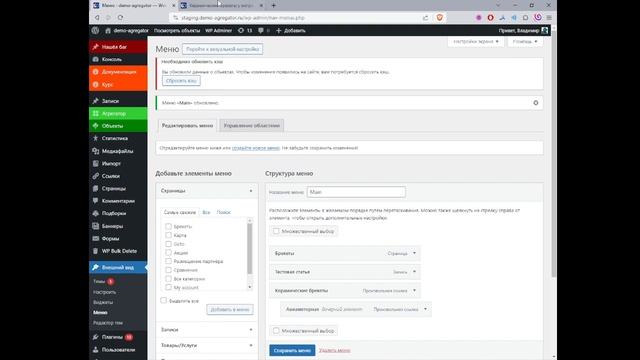Open Плагины with update badge
This screenshot has width=640, height=360.
pyautogui.click(x=118, y=337)
